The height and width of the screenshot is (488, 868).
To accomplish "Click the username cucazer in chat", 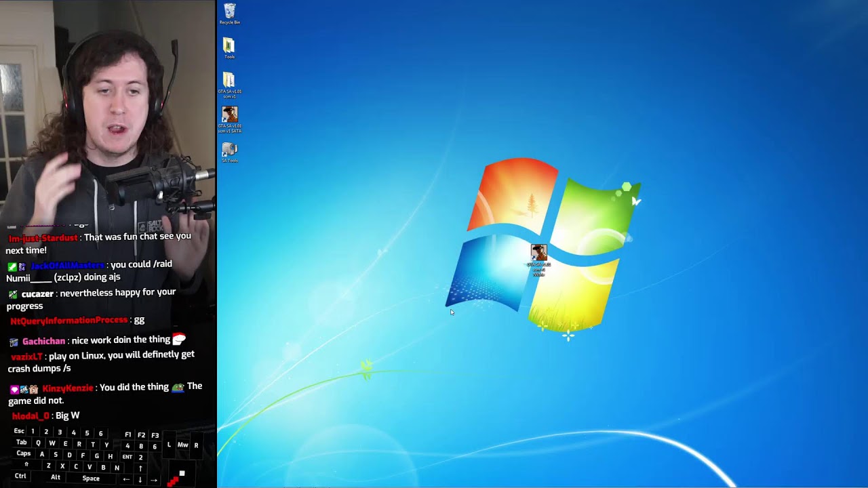I will 37,294.
